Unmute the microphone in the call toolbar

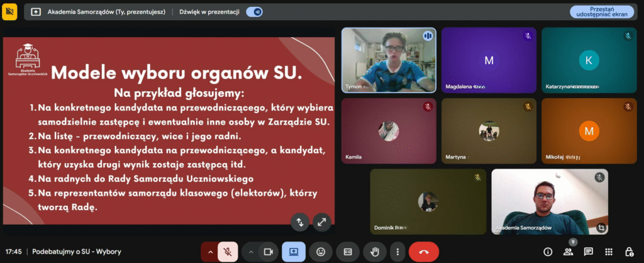[227, 252]
